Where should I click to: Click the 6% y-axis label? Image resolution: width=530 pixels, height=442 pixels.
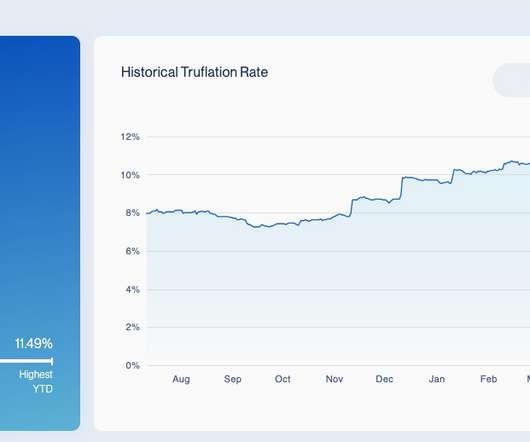pyautogui.click(x=132, y=251)
